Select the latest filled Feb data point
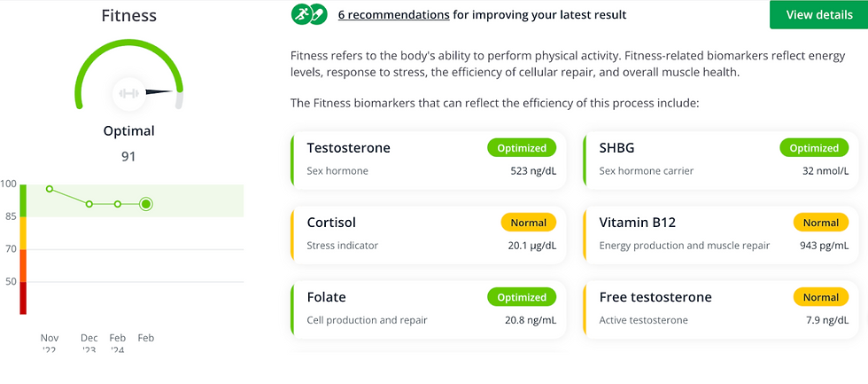Image resolution: width=868 pixels, height=384 pixels. [145, 204]
